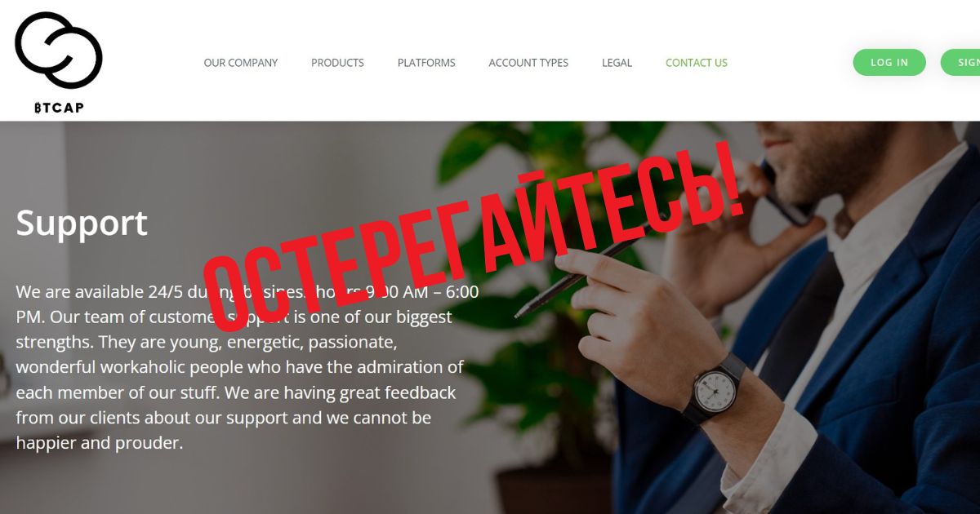The height and width of the screenshot is (514, 980).
Task: Click the BTCAP text under the logo
Action: coord(59,108)
